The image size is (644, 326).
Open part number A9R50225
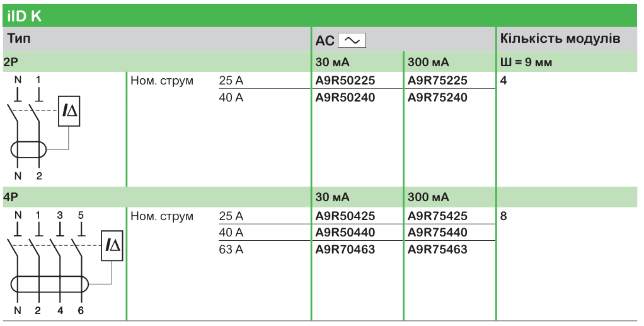345,81
